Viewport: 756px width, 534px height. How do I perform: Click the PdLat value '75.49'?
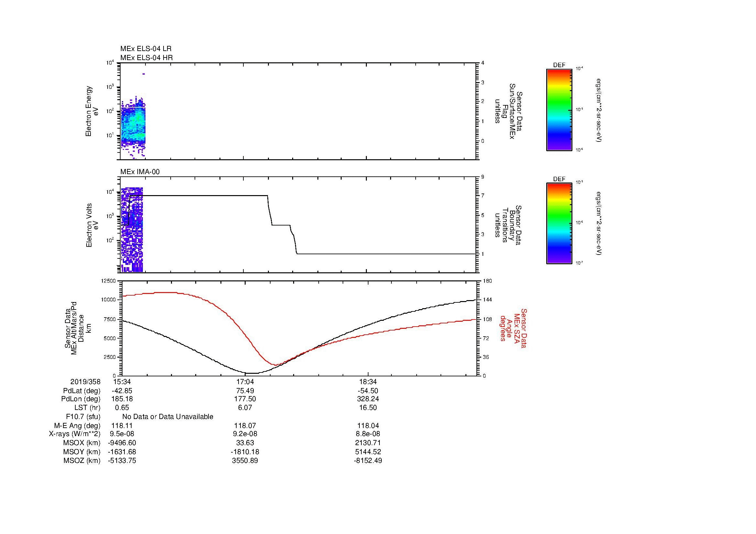coord(245,391)
